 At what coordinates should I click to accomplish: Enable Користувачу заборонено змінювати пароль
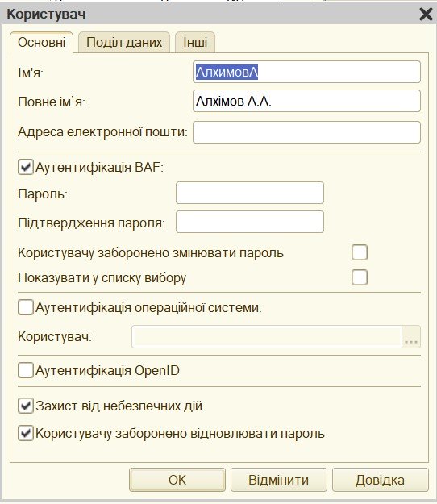click(360, 252)
